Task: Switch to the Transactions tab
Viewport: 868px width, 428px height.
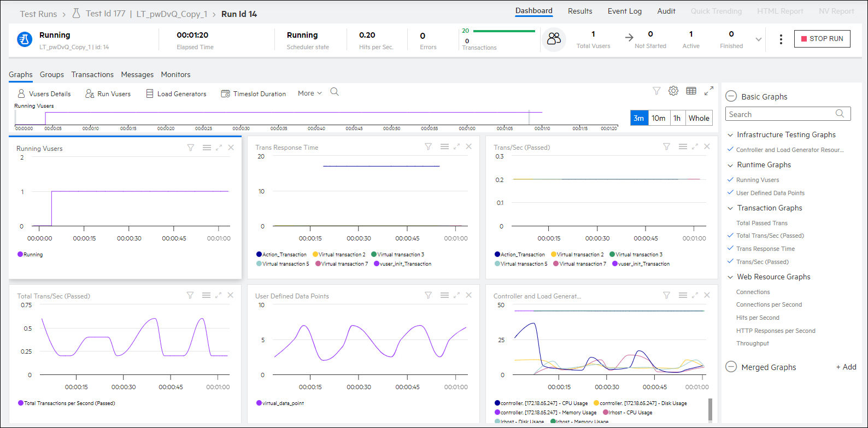Action: (92, 75)
